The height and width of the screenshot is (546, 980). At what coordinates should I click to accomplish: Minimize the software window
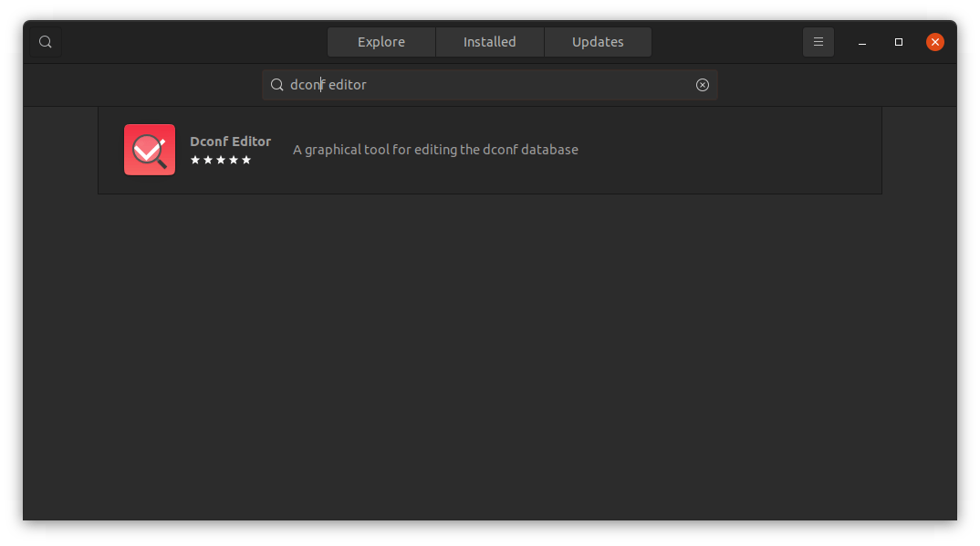point(862,42)
